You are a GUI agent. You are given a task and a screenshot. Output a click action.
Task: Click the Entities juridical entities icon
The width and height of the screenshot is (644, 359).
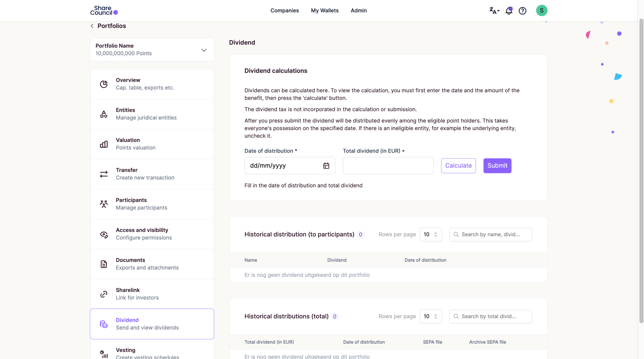(x=104, y=114)
